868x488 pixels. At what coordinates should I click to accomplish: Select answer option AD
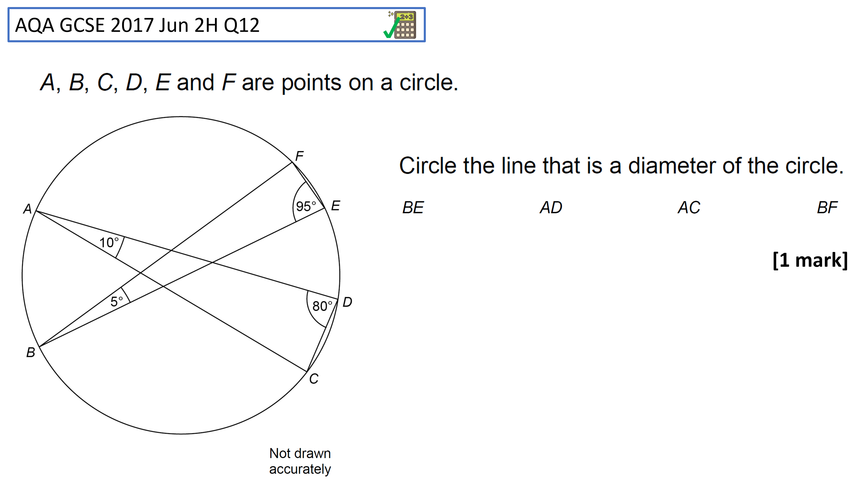coord(551,207)
